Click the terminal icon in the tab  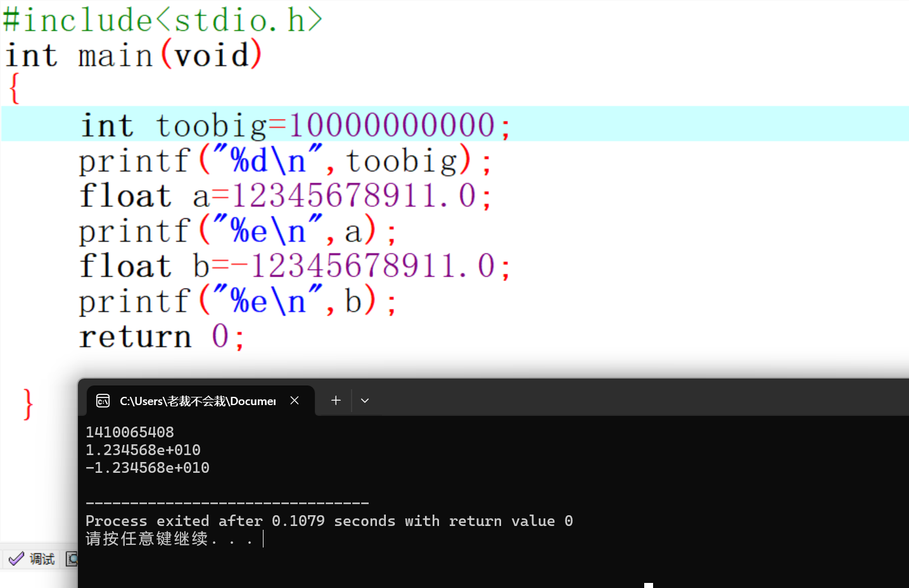103,401
